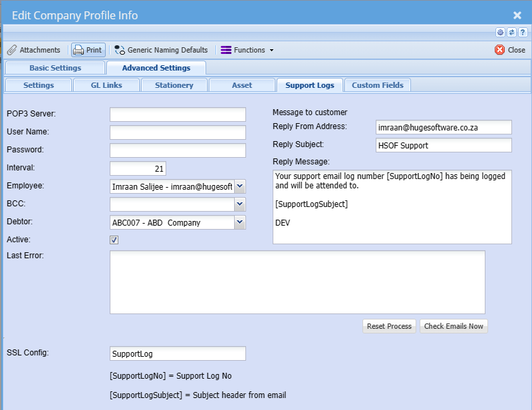Expand the Debtor dropdown list

coord(240,222)
